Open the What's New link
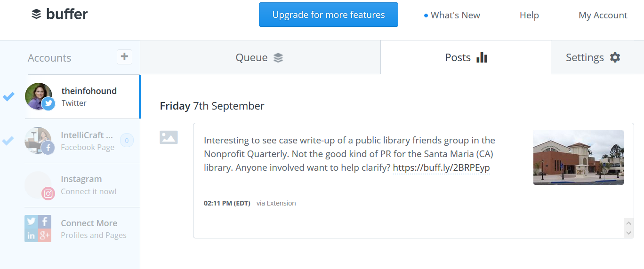 point(452,15)
